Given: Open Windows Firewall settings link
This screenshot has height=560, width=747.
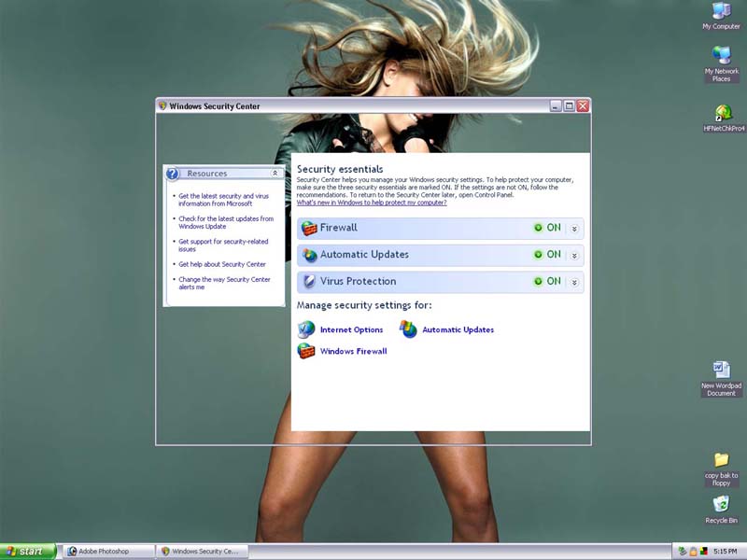Looking at the screenshot, I should 354,352.
